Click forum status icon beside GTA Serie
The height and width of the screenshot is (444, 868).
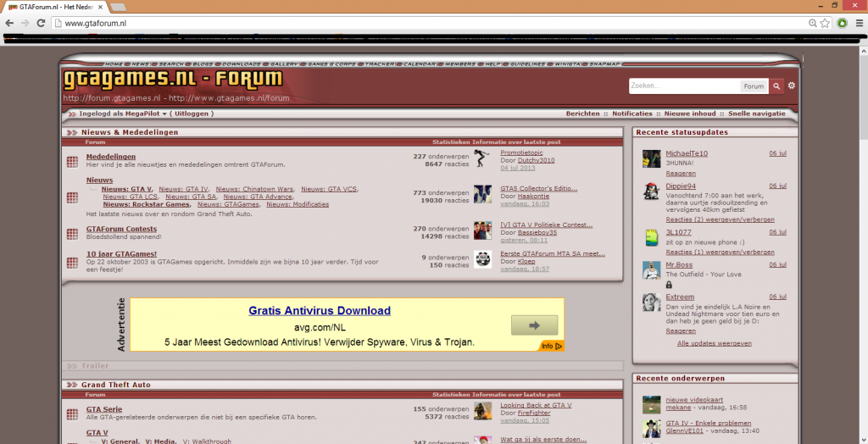pos(72,414)
